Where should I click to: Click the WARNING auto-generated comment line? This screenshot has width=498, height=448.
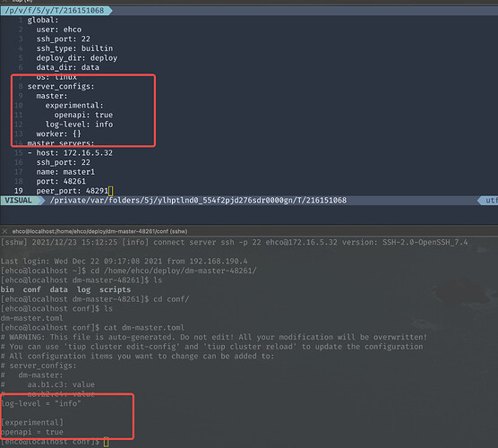(x=214, y=337)
